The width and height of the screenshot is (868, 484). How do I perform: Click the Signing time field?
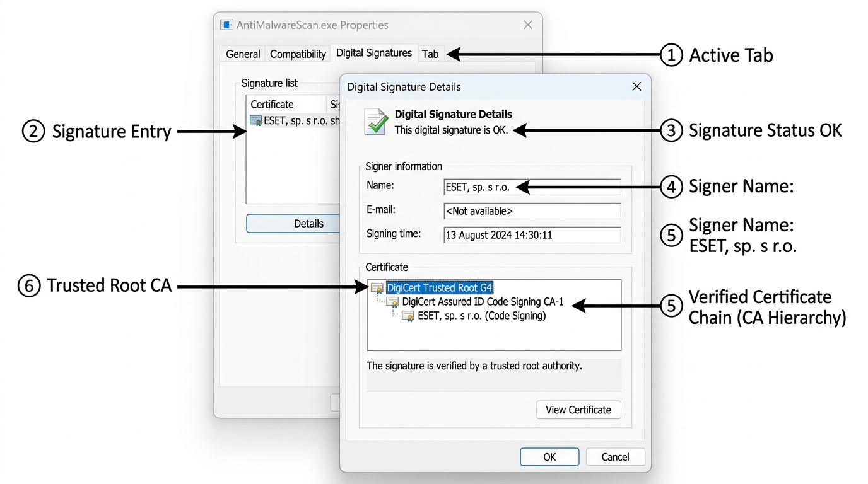[x=532, y=234]
